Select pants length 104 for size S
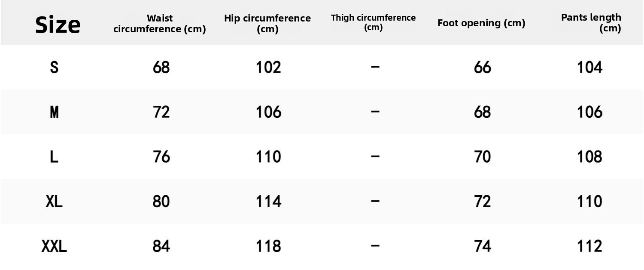644x270 pixels. pos(590,67)
